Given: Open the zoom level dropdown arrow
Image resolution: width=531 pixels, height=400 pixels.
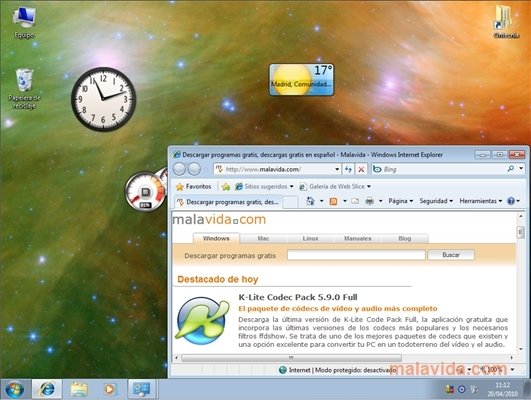Looking at the screenshot, I should (512, 370).
